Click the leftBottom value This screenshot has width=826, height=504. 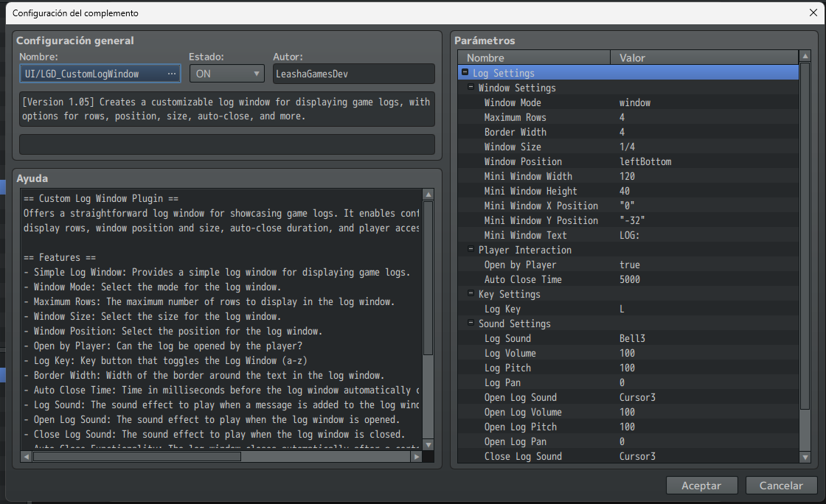pyautogui.click(x=645, y=161)
